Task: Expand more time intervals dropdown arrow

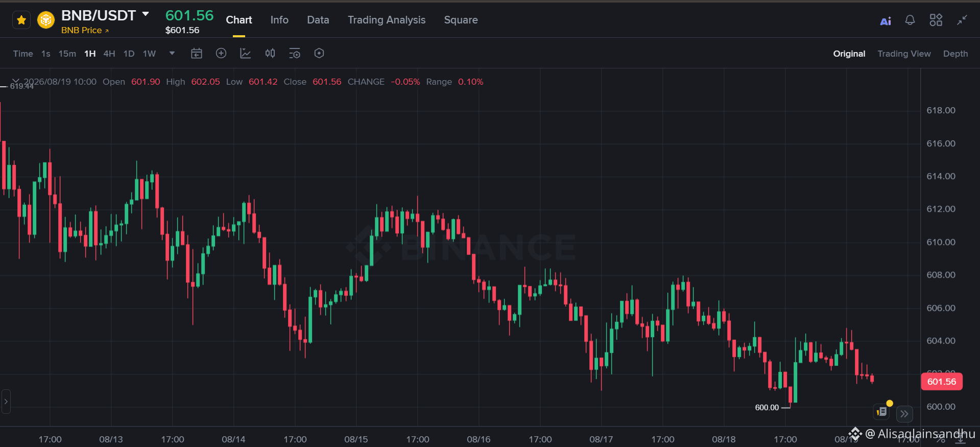Action: [x=172, y=53]
